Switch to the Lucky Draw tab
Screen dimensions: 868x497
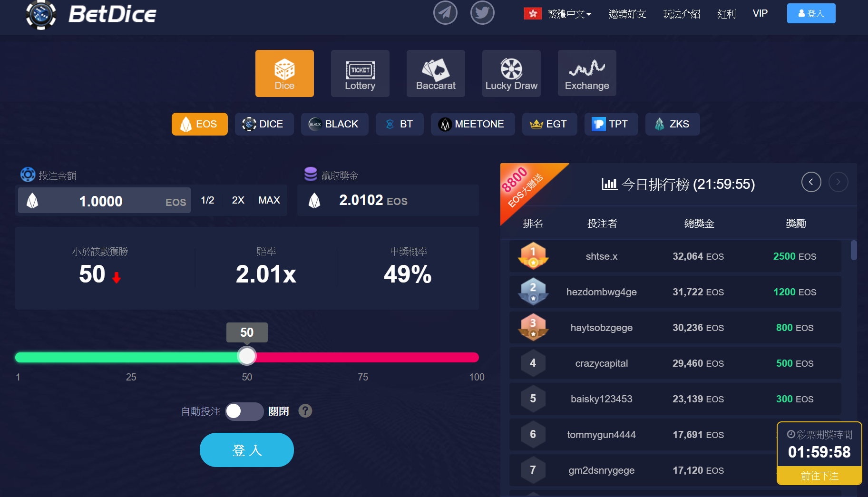511,73
